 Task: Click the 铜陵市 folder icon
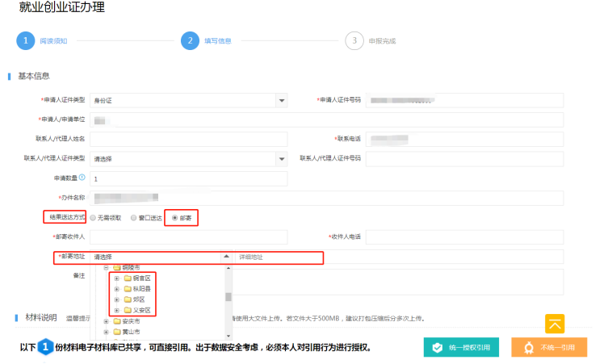pyautogui.click(x=117, y=268)
